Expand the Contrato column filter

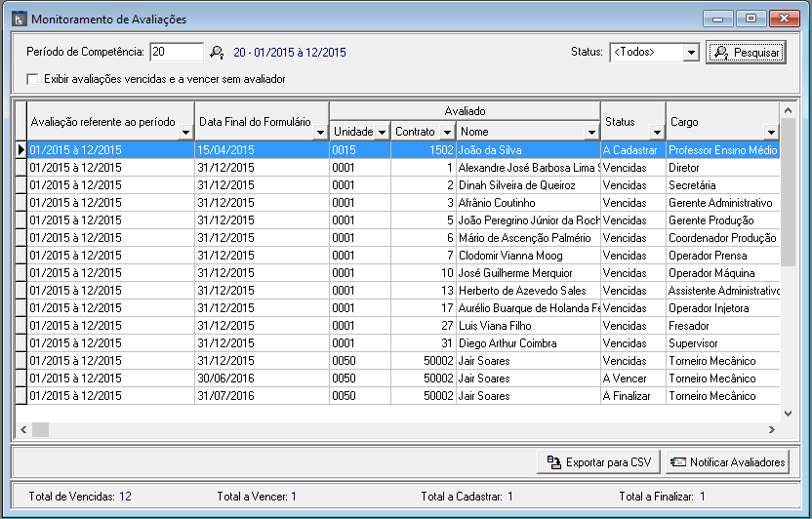coord(447,132)
